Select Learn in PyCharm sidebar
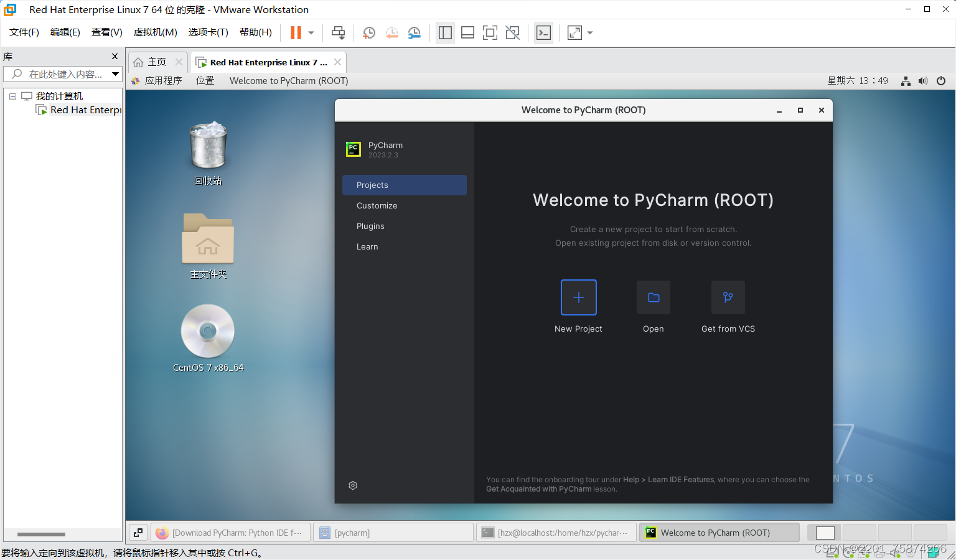 click(367, 246)
